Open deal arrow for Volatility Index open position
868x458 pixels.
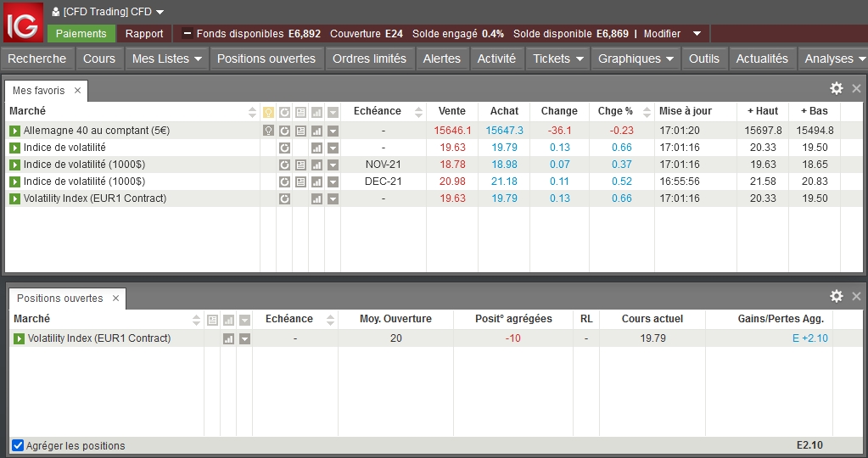click(x=20, y=338)
